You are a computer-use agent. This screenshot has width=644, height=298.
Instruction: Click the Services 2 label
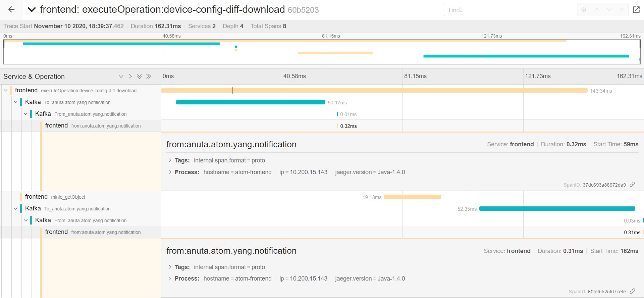pos(202,26)
